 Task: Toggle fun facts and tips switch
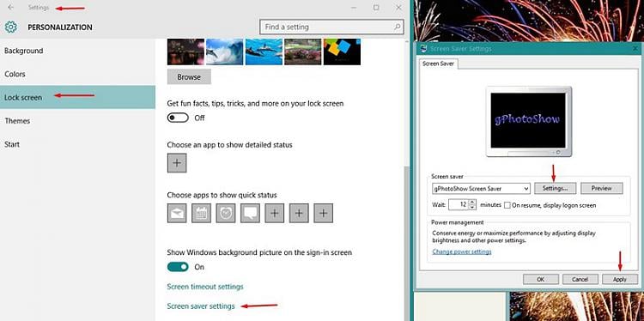178,118
